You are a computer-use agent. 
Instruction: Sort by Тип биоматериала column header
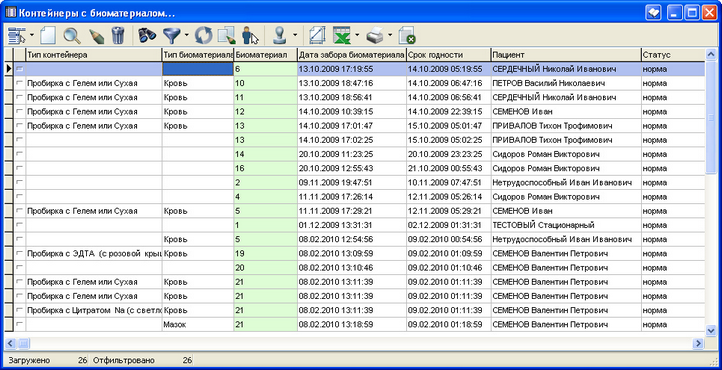[198, 55]
